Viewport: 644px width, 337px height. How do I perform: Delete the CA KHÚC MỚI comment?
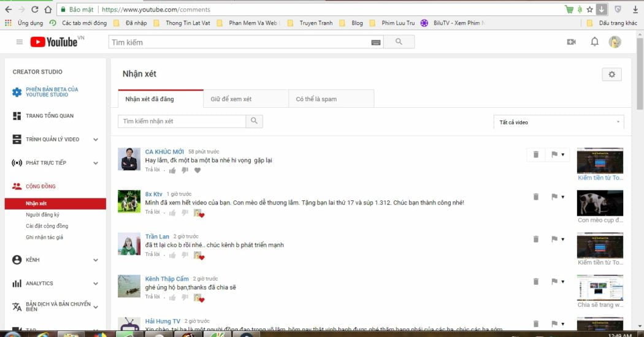pos(535,154)
